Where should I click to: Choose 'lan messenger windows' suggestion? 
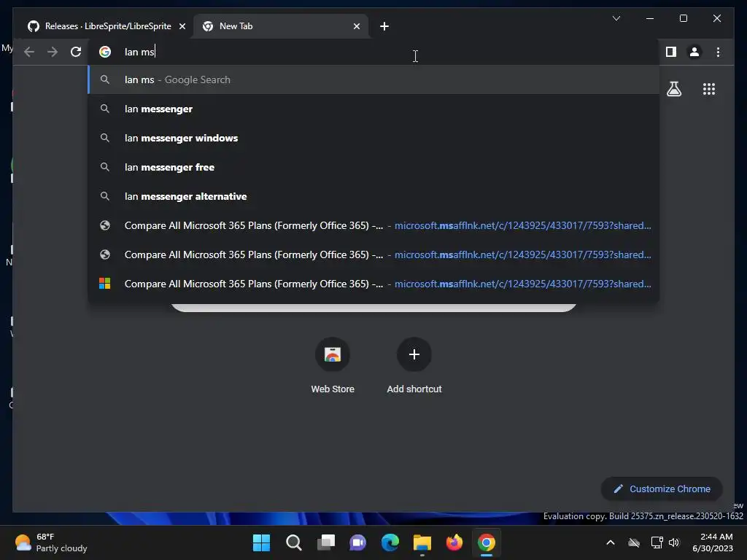point(374,138)
